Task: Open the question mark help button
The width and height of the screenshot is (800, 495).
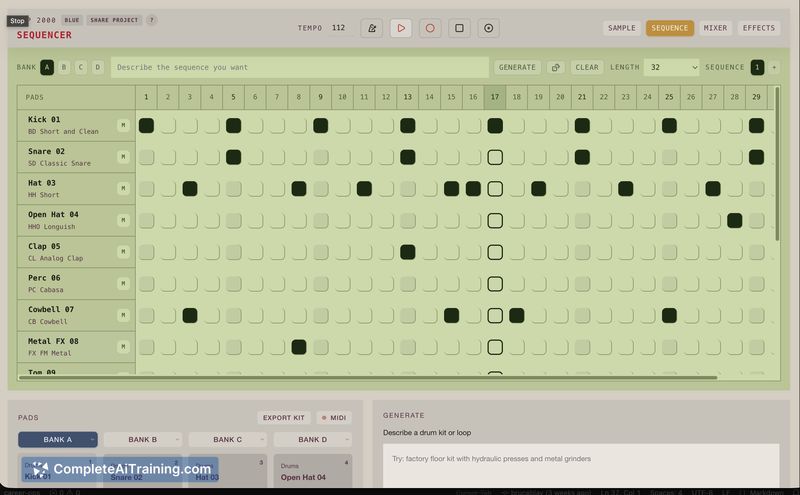Action: (x=151, y=20)
